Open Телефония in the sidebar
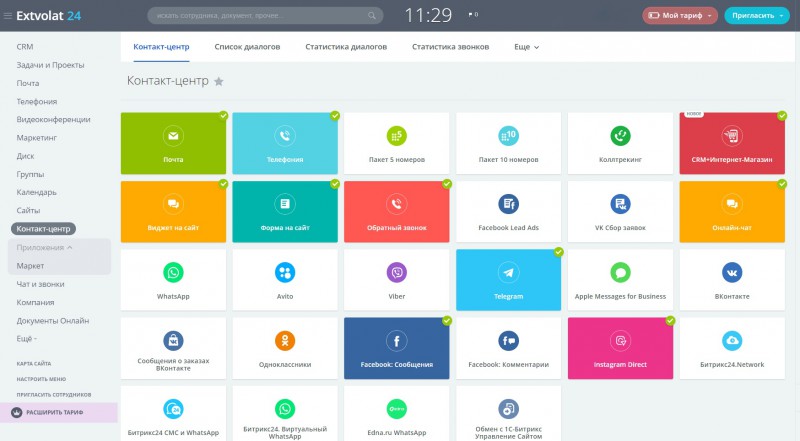Screen dimensions: 800x441 (37, 102)
